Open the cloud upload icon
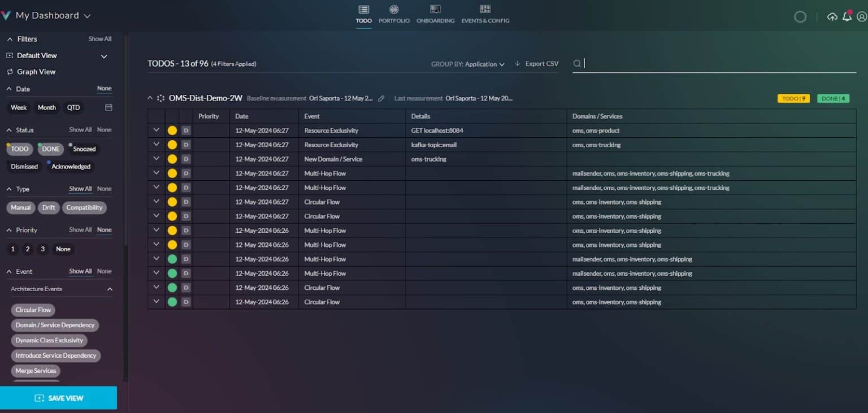 (832, 17)
